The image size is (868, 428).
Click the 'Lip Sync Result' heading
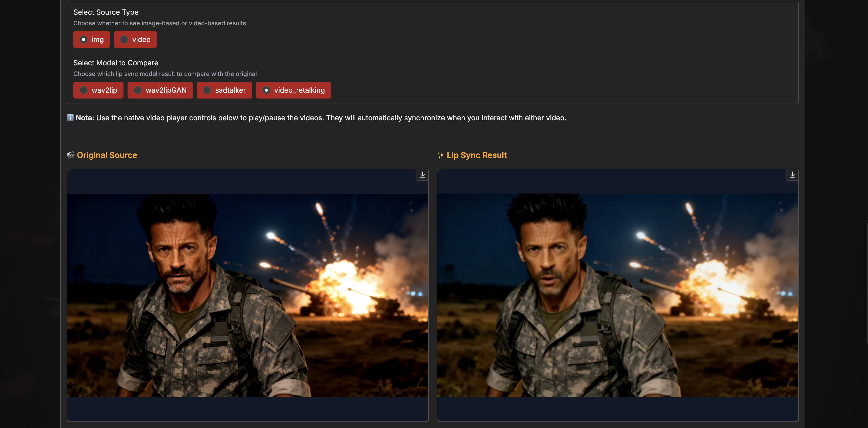click(x=477, y=155)
